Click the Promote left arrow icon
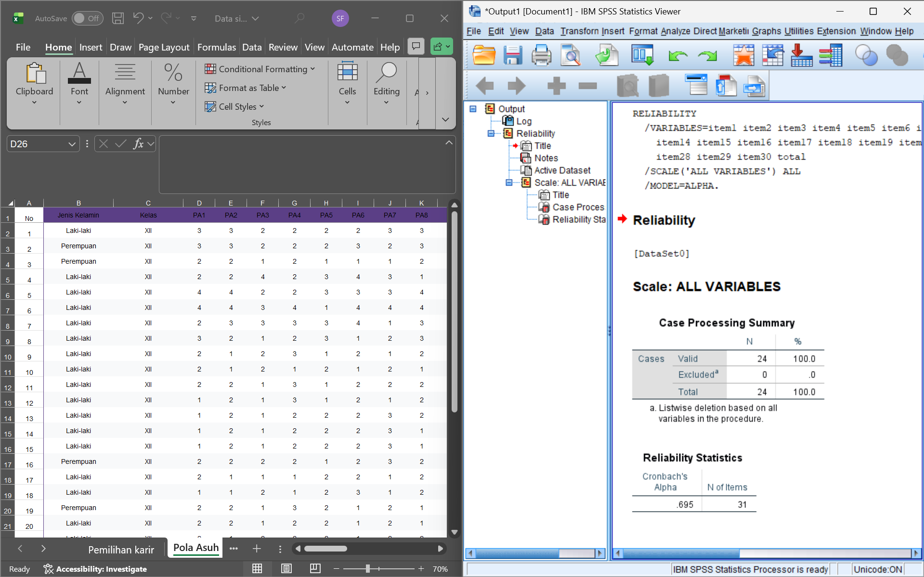 (x=484, y=86)
